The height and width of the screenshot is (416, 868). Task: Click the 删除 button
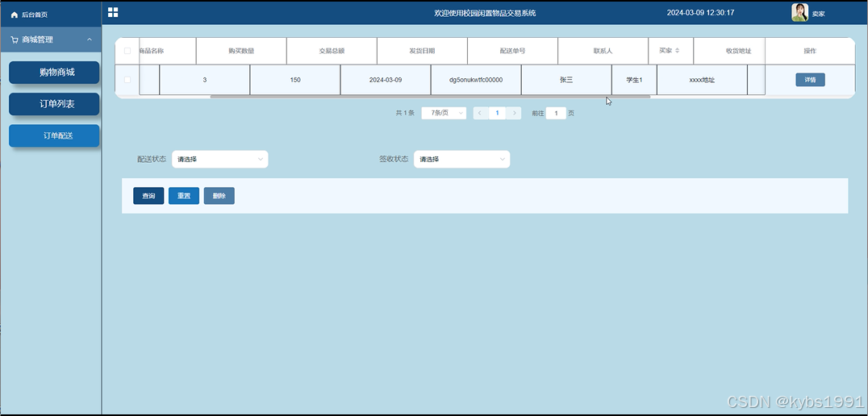coord(219,196)
